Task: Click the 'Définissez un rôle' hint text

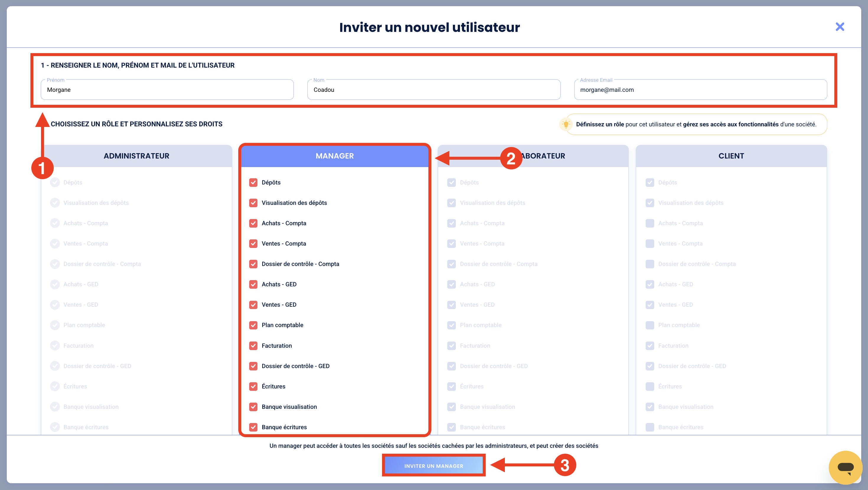Action: pyautogui.click(x=696, y=124)
